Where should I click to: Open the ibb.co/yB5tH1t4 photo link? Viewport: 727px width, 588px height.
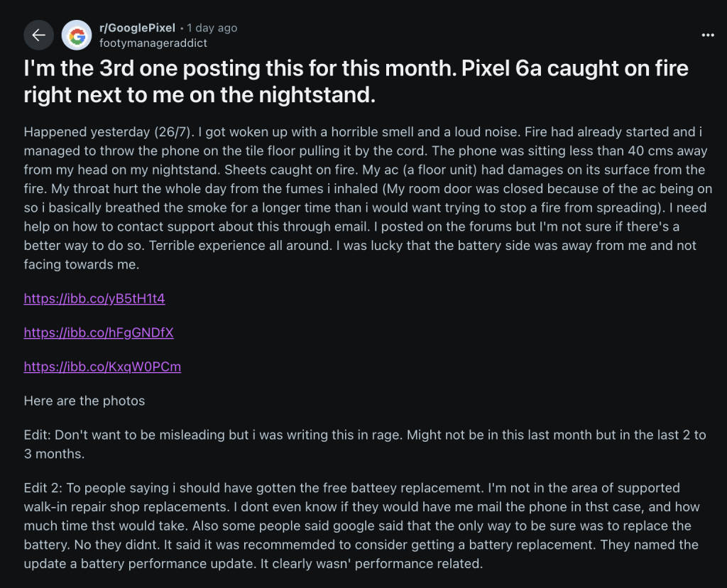pos(94,298)
